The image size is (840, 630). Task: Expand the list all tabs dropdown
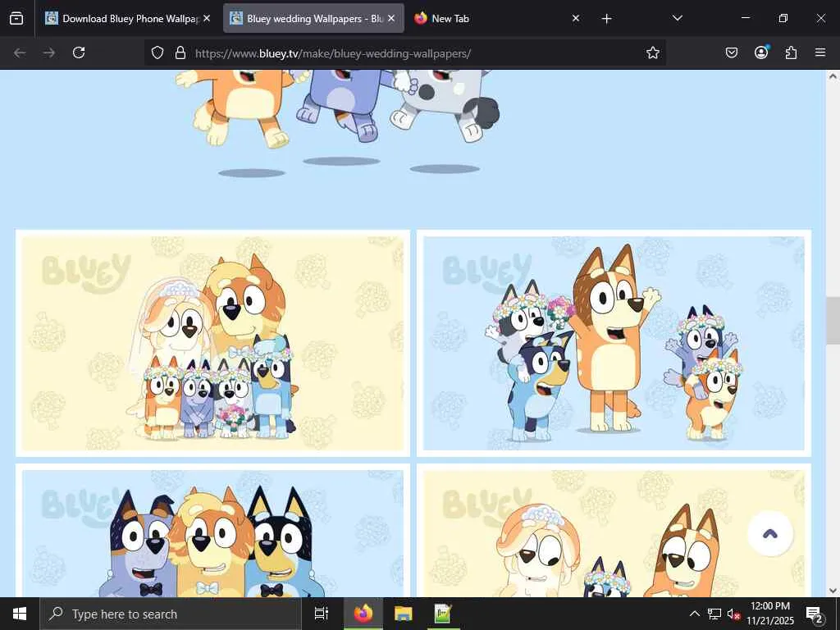point(677,18)
